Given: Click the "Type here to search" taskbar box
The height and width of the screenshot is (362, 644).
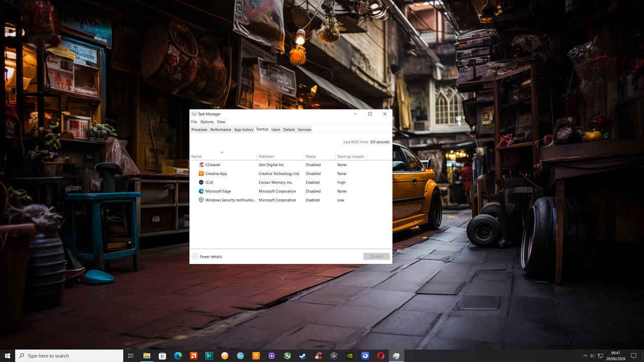Looking at the screenshot, I should [x=69, y=356].
